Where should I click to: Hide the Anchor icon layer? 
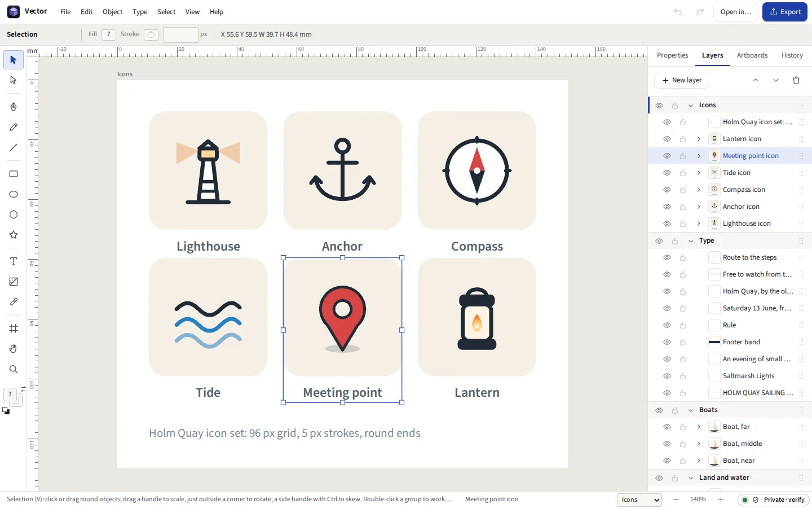pos(667,207)
